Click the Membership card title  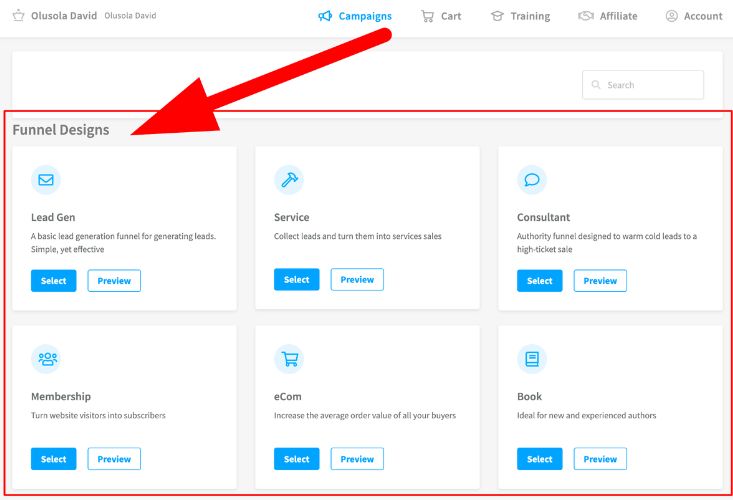61,396
